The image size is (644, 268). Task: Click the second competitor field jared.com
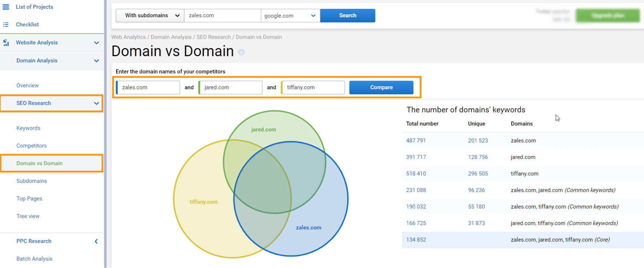(x=230, y=87)
